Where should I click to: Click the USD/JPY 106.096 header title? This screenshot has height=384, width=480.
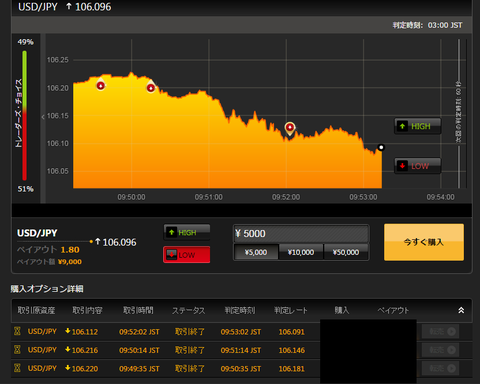point(65,7)
